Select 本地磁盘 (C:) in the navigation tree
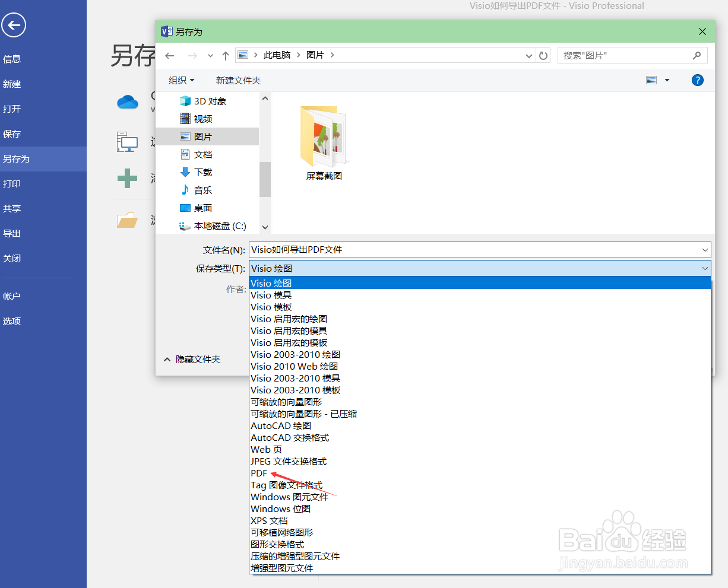Screen dimensions: 728x588 213,226
